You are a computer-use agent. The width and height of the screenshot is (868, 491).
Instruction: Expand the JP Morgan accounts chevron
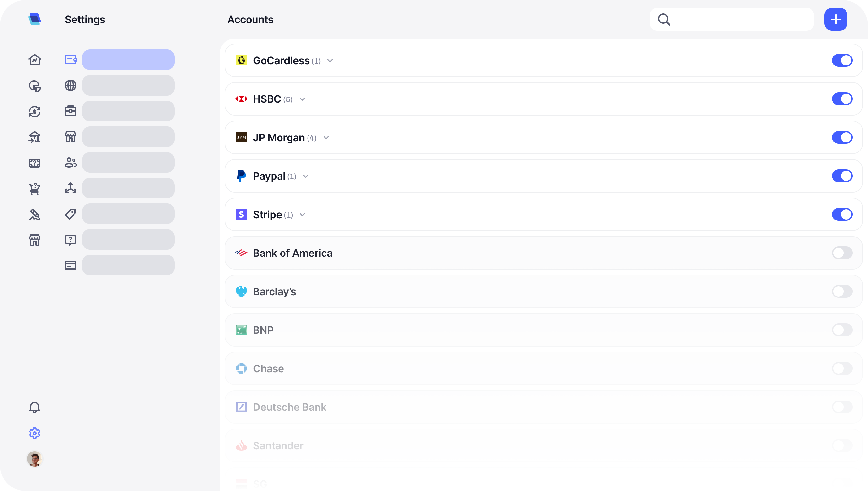(326, 138)
